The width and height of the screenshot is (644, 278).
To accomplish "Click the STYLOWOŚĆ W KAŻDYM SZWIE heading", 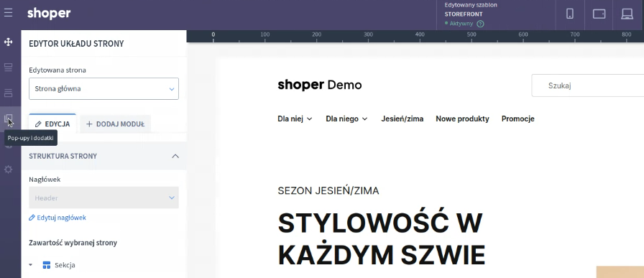I will pyautogui.click(x=382, y=239).
